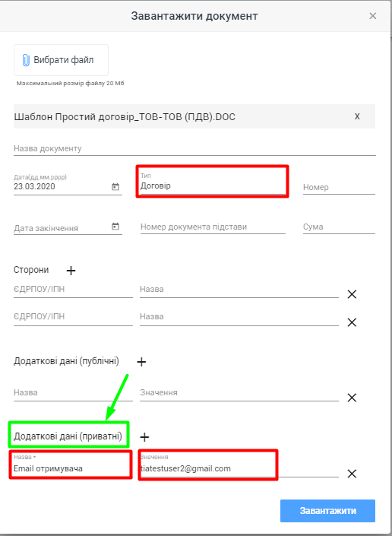Focus the Назва документу field
The height and width of the screenshot is (536, 392).
pyautogui.click(x=194, y=149)
